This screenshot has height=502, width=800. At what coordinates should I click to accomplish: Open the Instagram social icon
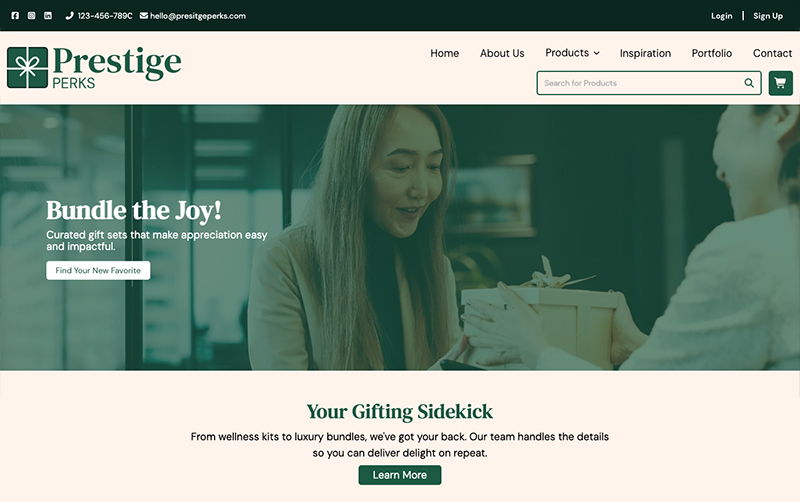click(32, 16)
